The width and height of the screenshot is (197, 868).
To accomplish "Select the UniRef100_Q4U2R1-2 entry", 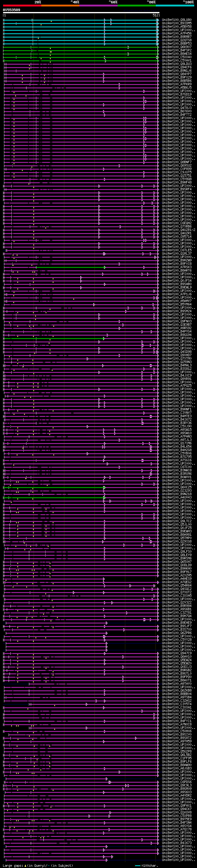I will 179,230.
